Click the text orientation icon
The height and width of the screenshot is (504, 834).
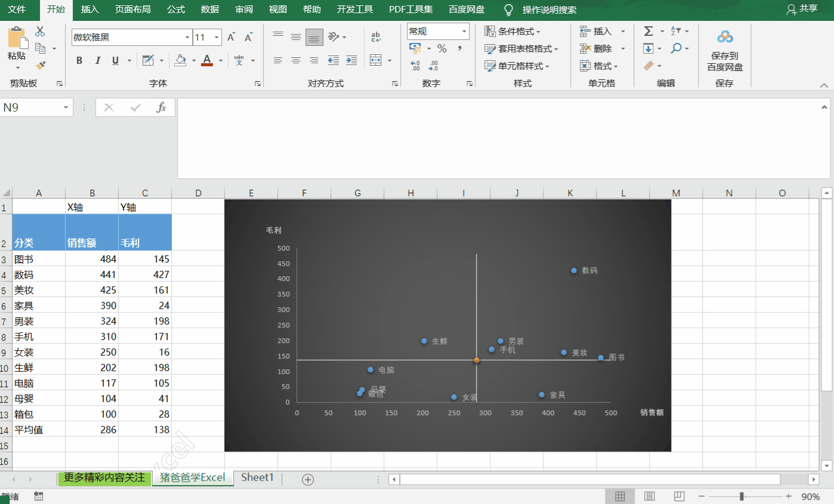coord(333,37)
